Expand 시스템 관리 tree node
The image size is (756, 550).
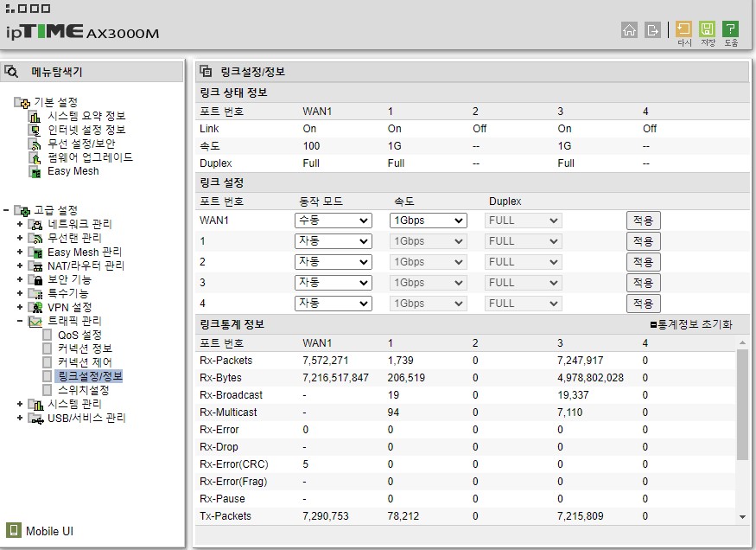coord(20,404)
